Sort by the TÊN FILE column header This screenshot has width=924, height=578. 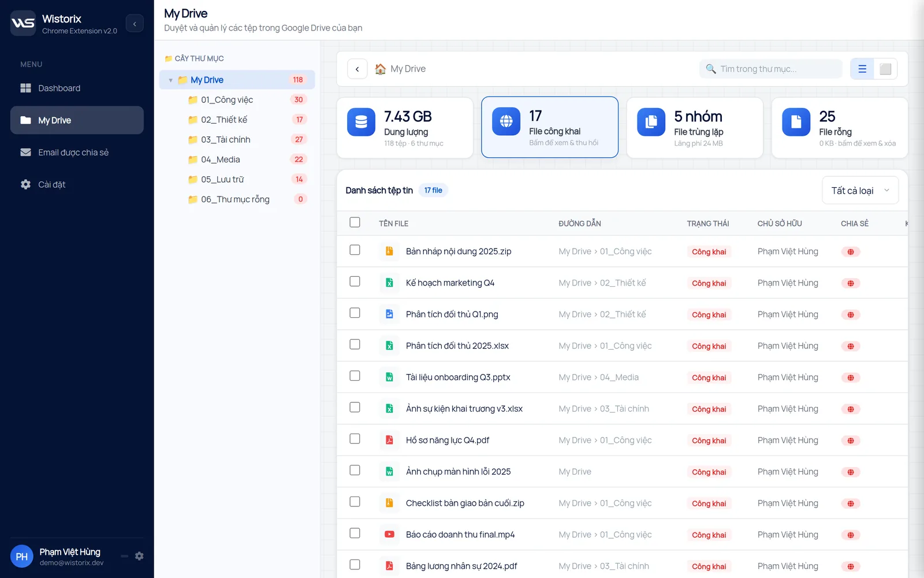394,224
